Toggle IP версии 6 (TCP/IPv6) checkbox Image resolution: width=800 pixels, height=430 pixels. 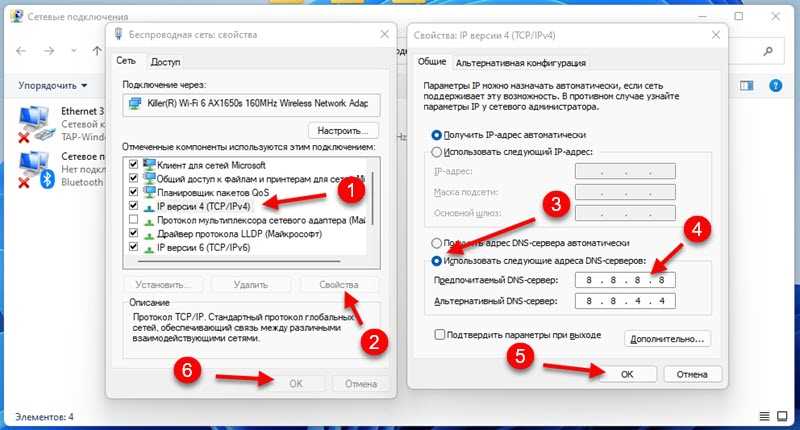tap(133, 247)
